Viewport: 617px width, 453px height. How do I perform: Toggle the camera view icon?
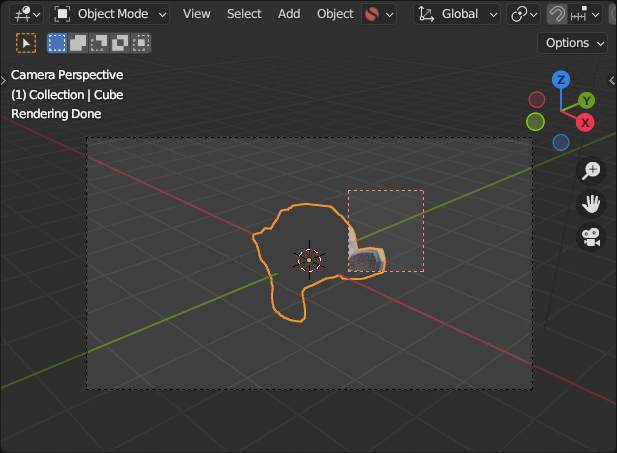pos(591,238)
